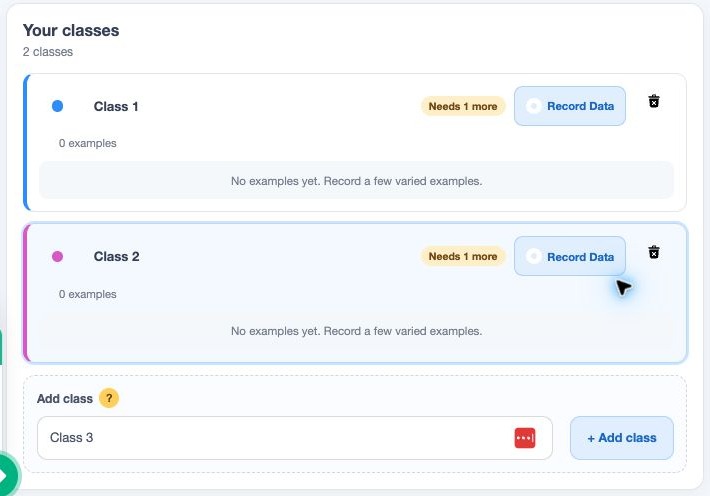Click the Your classes heading

(71, 30)
